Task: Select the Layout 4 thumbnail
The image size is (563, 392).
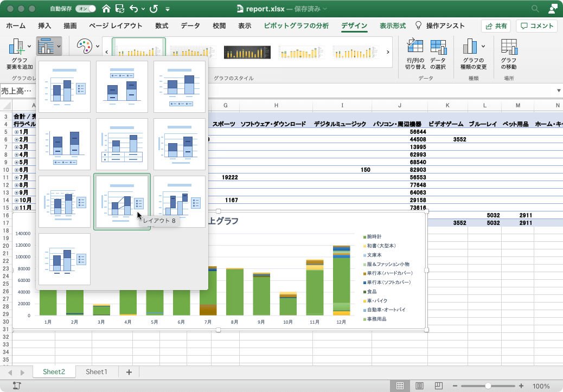Action: pyautogui.click(x=65, y=144)
